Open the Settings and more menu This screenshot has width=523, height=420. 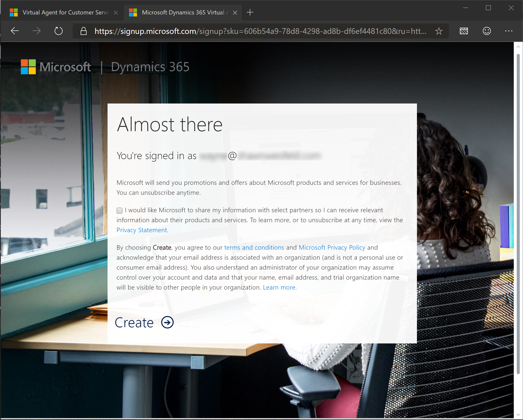pyautogui.click(x=509, y=31)
